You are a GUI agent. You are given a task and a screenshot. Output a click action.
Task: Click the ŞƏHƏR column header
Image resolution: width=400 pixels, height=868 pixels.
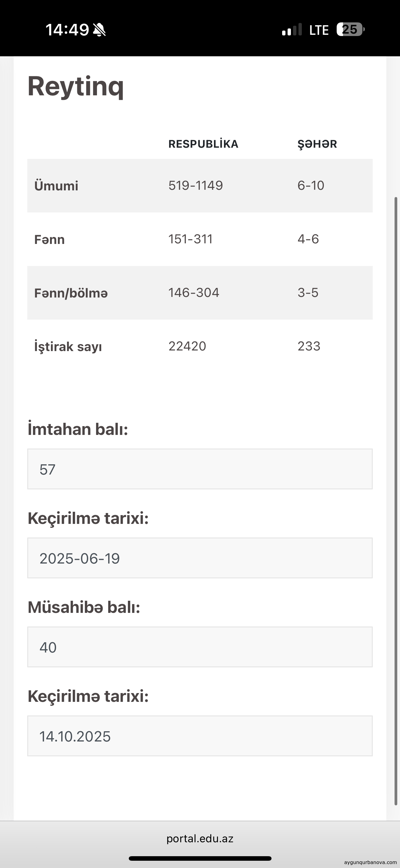pos(317,144)
